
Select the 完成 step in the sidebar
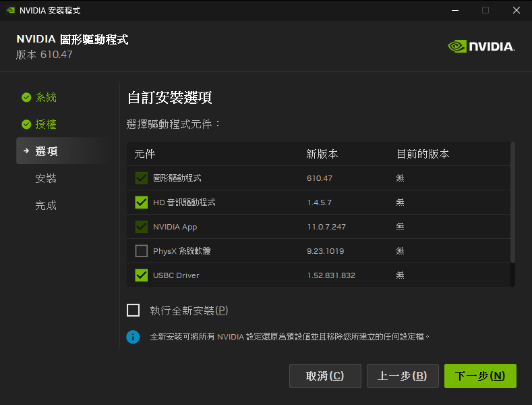(x=46, y=205)
